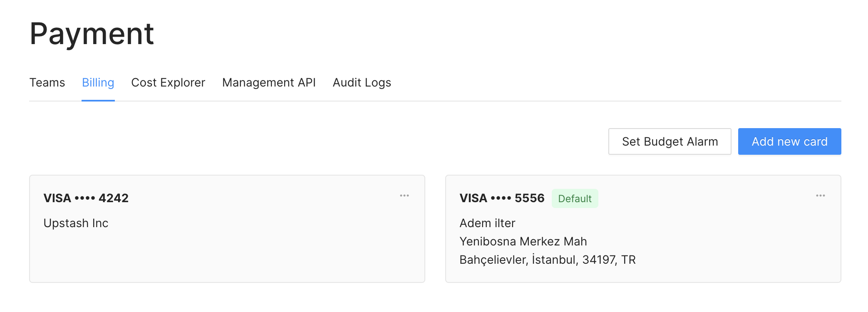Click the Adem ilter cardholder name
The image size is (868, 312).
pos(487,223)
